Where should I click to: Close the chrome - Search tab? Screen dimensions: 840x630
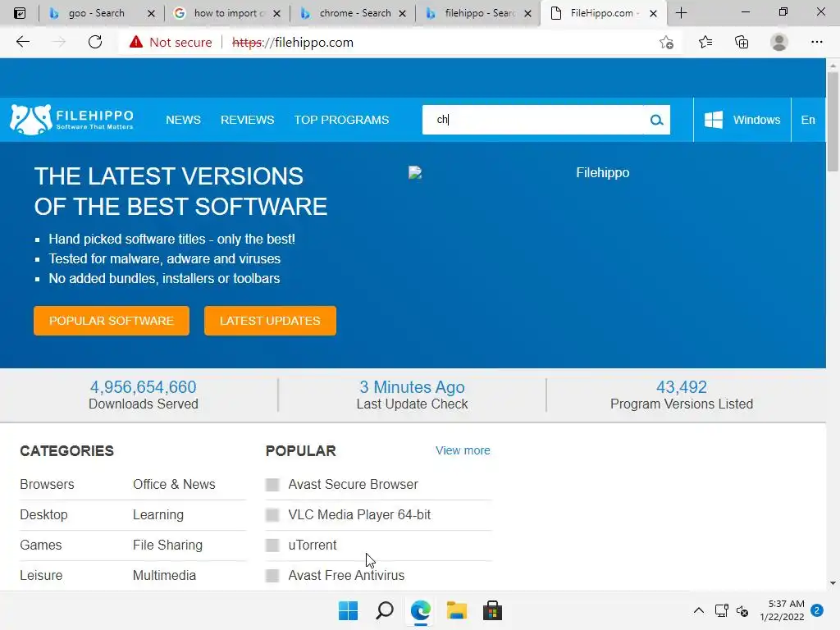coord(402,13)
